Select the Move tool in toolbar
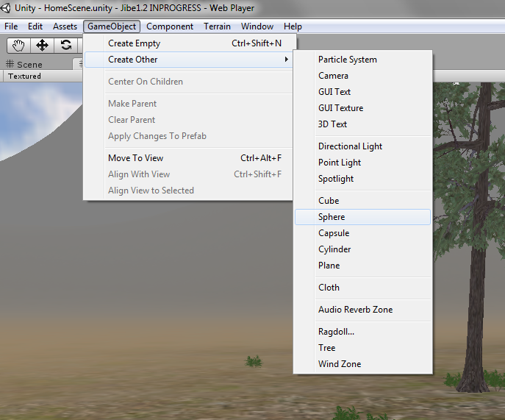Viewport: 505px width, 420px height. [x=42, y=46]
